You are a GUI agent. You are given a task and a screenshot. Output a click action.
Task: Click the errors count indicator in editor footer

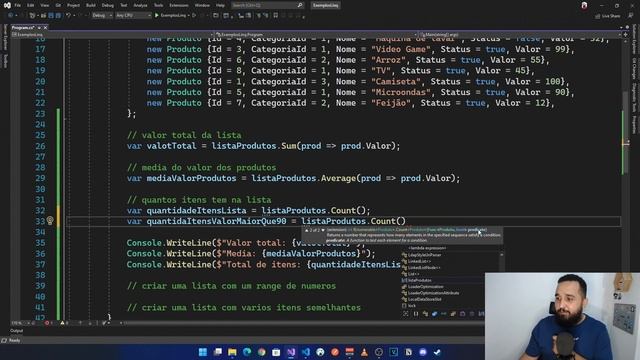point(48,323)
